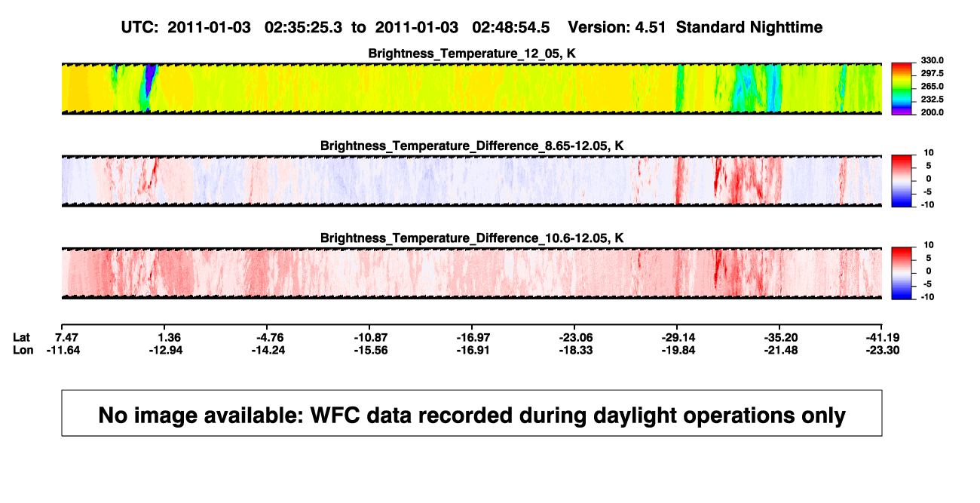Click the longitude value -11.64
The width and height of the screenshot is (980, 503).
tap(62, 350)
